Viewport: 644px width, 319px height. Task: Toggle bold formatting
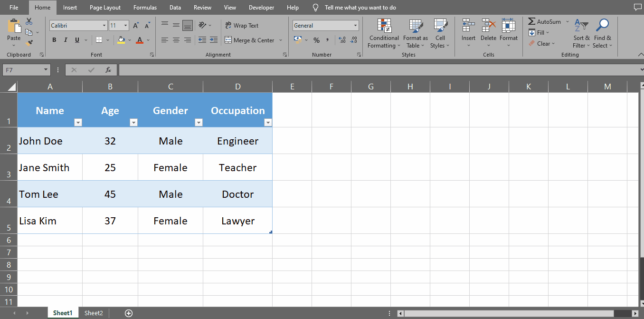[x=54, y=40]
